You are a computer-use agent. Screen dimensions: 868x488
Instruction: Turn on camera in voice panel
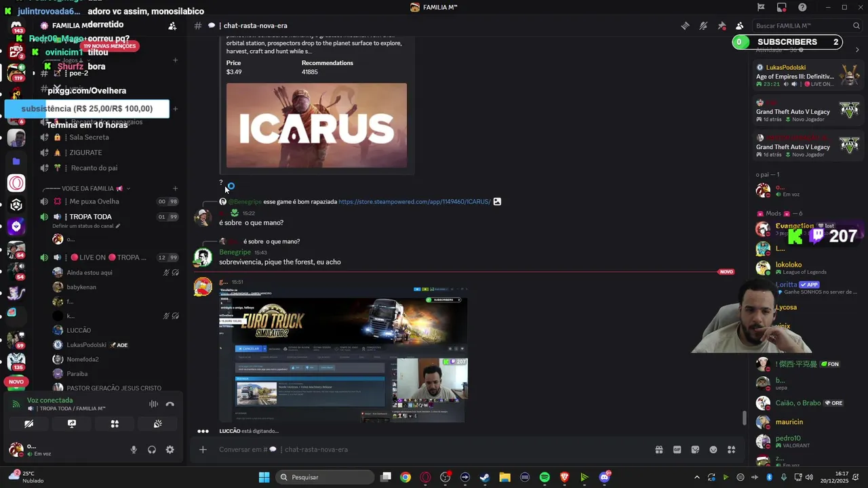pos(28,424)
